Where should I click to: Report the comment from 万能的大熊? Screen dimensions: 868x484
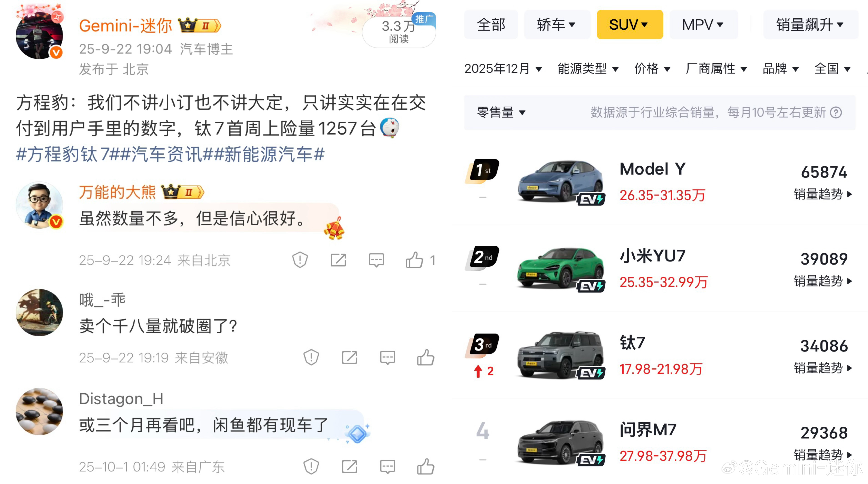point(300,260)
